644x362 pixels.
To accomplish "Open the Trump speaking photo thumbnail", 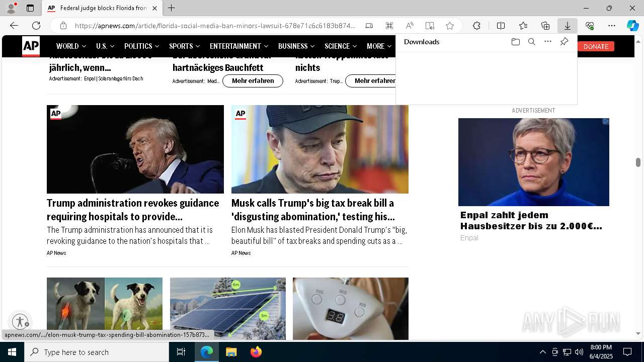I will (x=135, y=149).
